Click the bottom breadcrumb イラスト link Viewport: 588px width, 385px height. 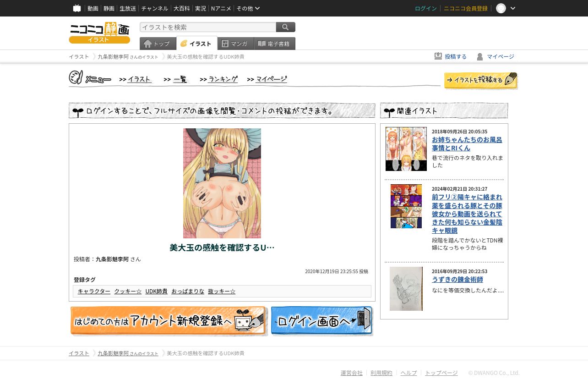click(x=79, y=353)
